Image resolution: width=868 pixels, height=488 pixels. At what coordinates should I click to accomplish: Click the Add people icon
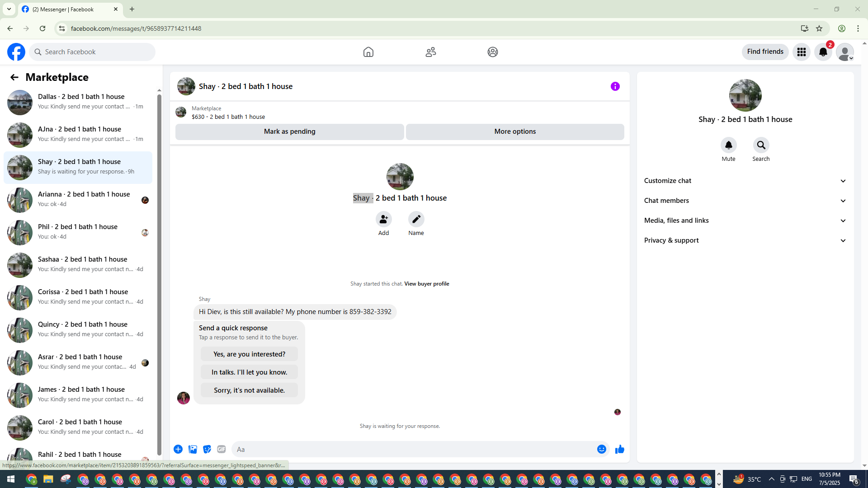[383, 219]
